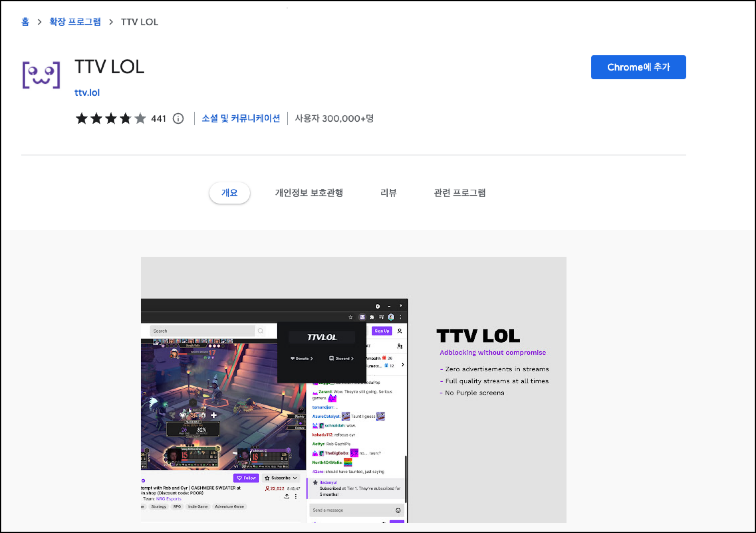Click the info icon beside the 441 rating
This screenshot has height=533, width=756.
[x=178, y=119]
